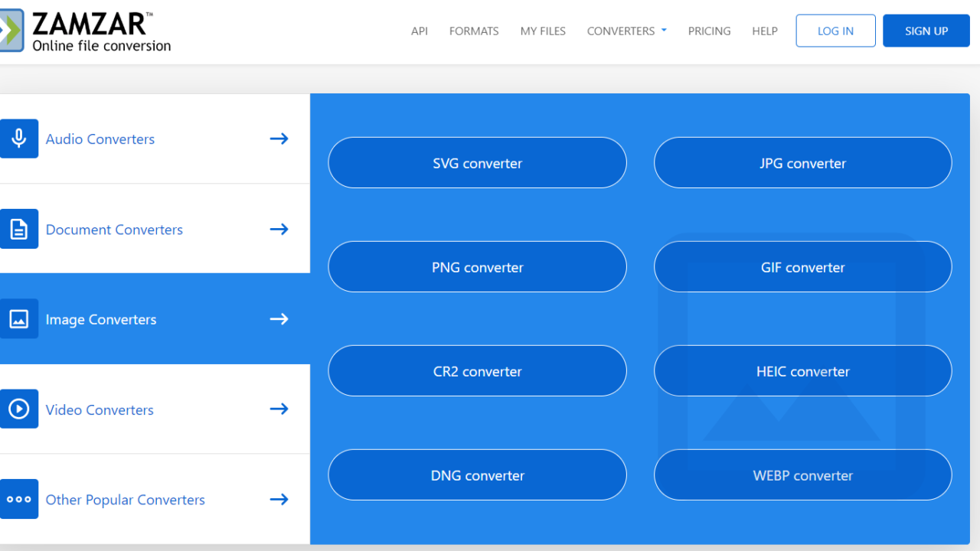
Task: Click the arrow next to Other Popular Converters
Action: pyautogui.click(x=279, y=499)
